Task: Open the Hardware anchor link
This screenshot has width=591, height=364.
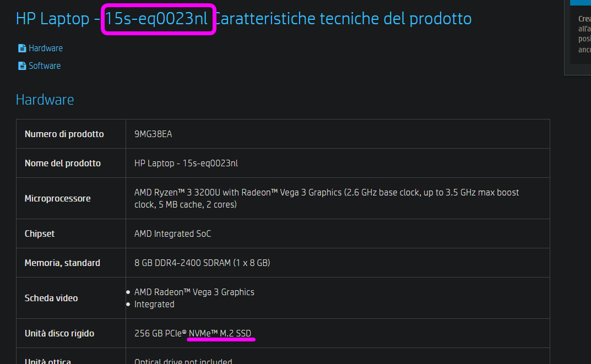Action: (x=46, y=48)
